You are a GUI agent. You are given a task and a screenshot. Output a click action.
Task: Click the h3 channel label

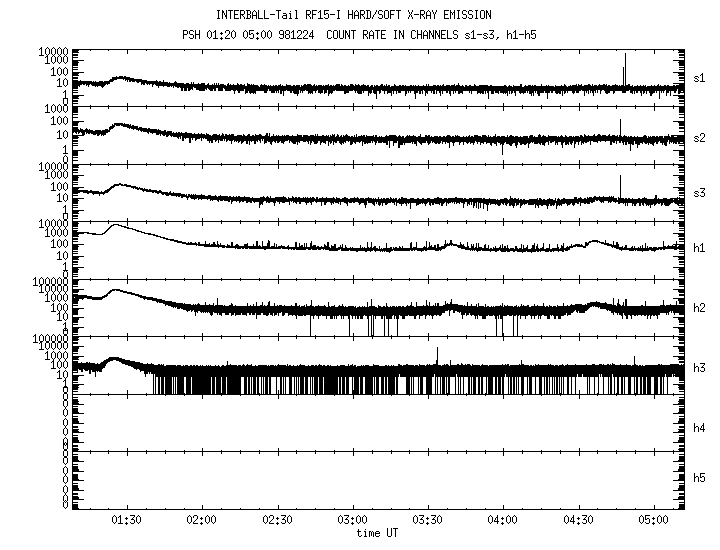pos(700,368)
